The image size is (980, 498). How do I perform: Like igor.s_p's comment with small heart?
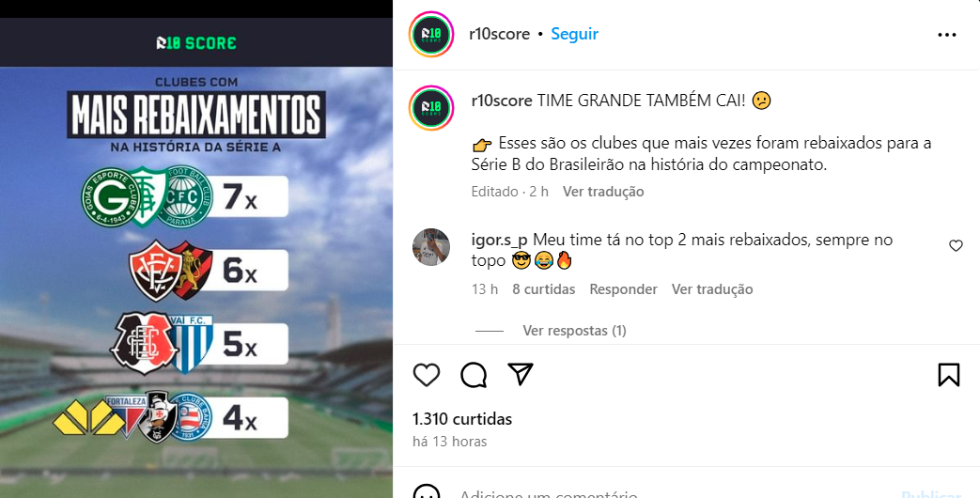956,245
